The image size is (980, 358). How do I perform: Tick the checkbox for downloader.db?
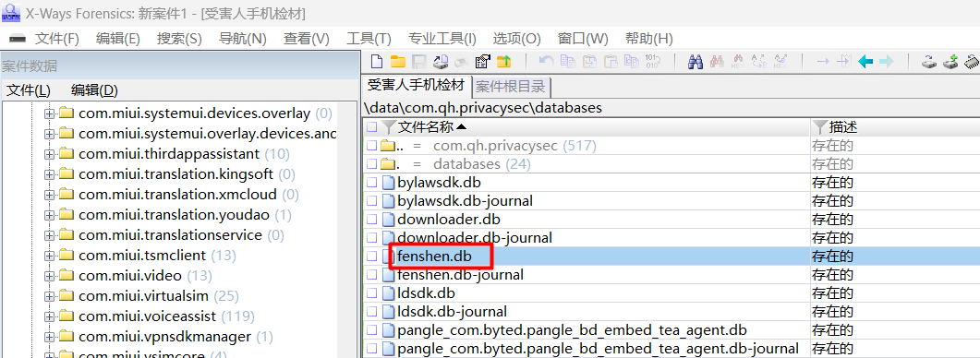pyautogui.click(x=372, y=220)
